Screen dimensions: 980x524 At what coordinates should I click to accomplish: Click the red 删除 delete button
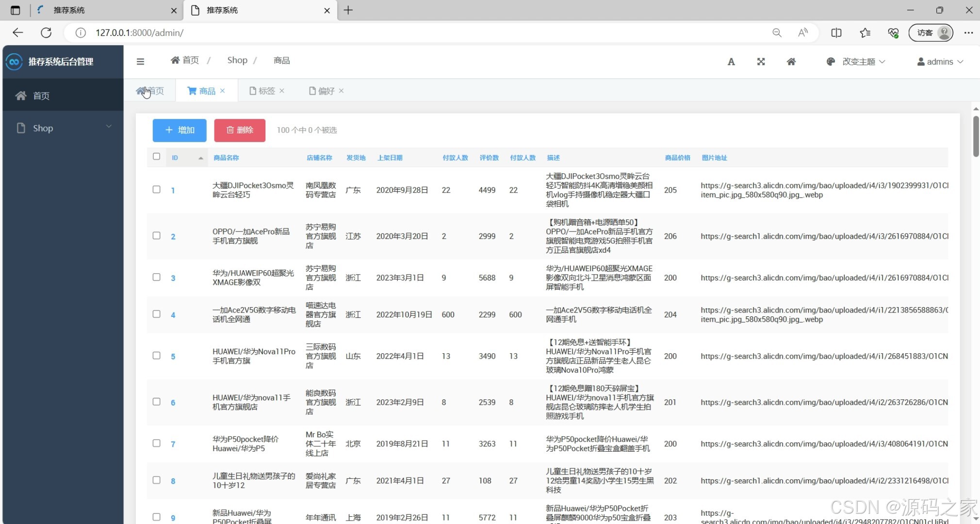coord(240,130)
